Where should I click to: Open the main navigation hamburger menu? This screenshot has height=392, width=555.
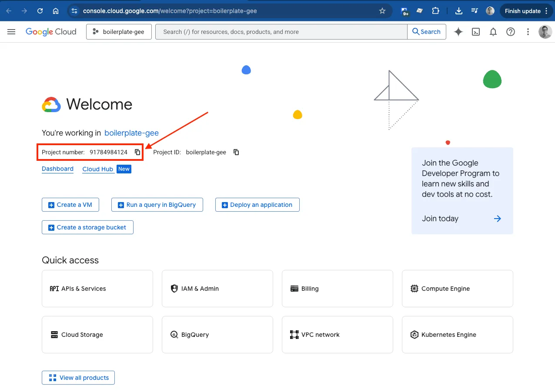pos(11,31)
